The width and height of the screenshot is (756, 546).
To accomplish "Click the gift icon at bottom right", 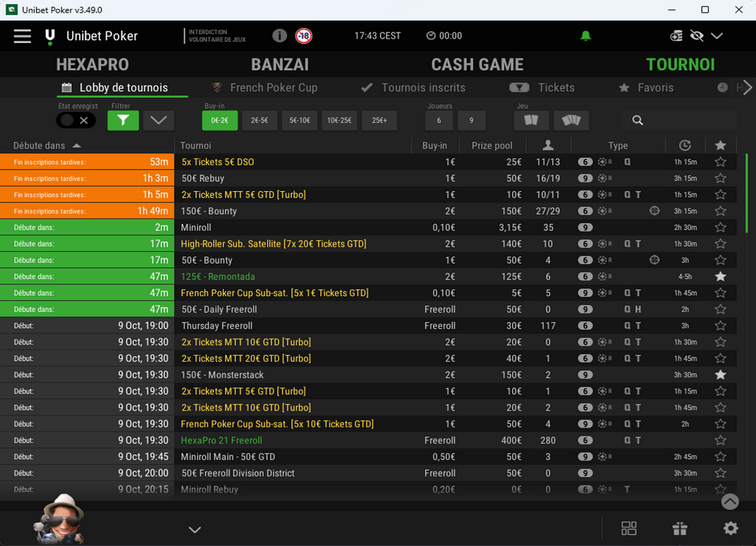I will point(680,528).
